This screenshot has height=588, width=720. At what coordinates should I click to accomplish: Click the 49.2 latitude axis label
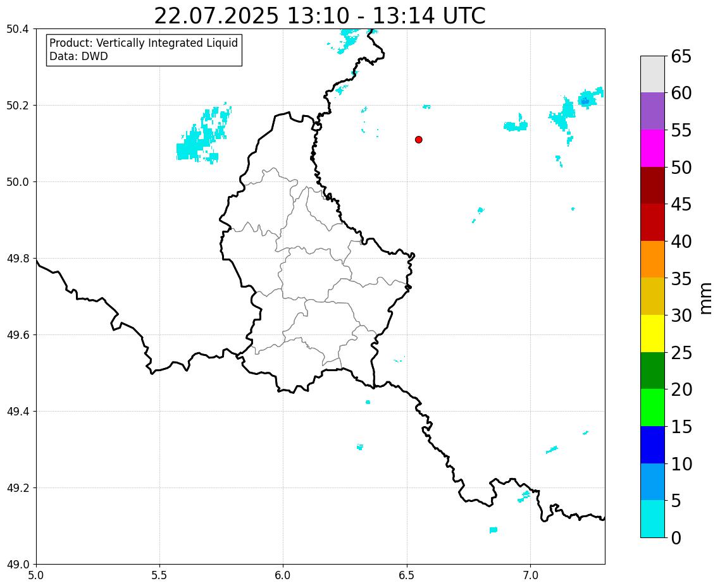coord(18,488)
